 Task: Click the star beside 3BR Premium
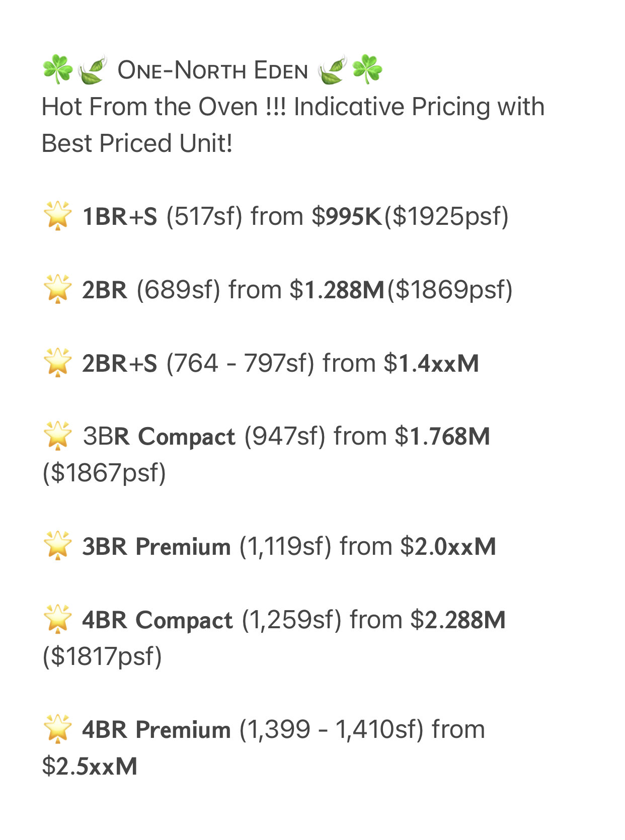(57, 546)
